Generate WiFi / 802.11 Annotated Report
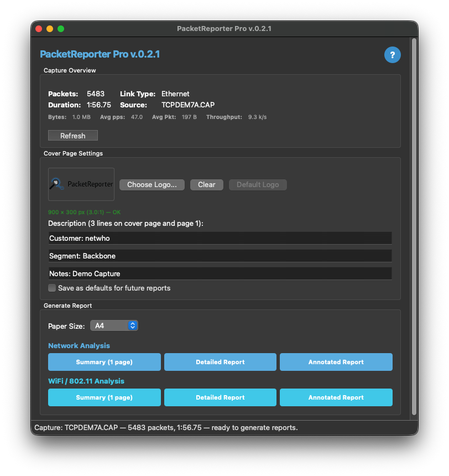The height and width of the screenshot is (476, 449). tap(336, 397)
